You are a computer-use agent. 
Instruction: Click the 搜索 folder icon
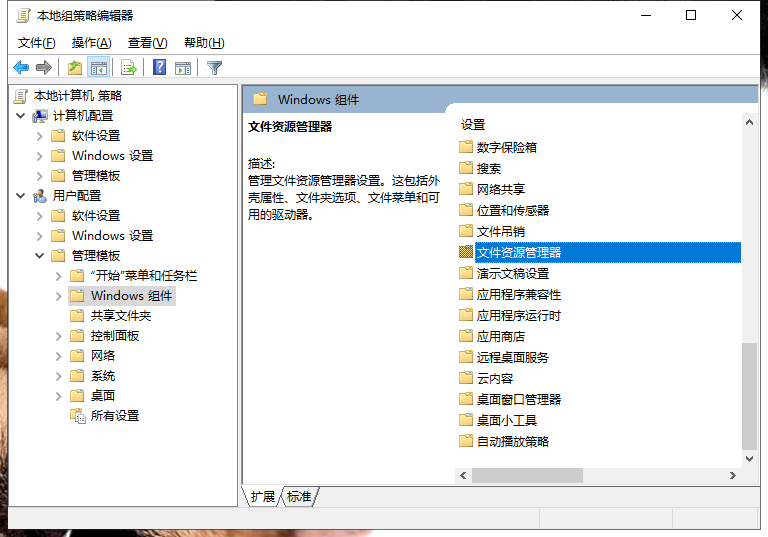pos(466,168)
